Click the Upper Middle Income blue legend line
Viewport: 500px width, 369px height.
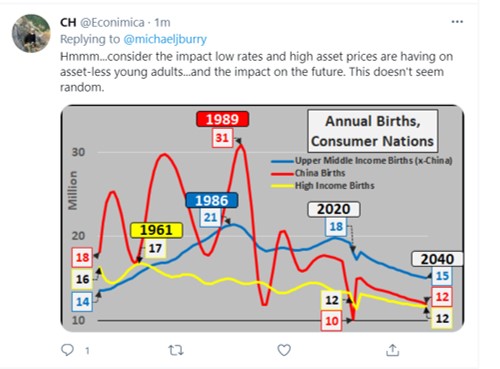pyautogui.click(x=283, y=161)
